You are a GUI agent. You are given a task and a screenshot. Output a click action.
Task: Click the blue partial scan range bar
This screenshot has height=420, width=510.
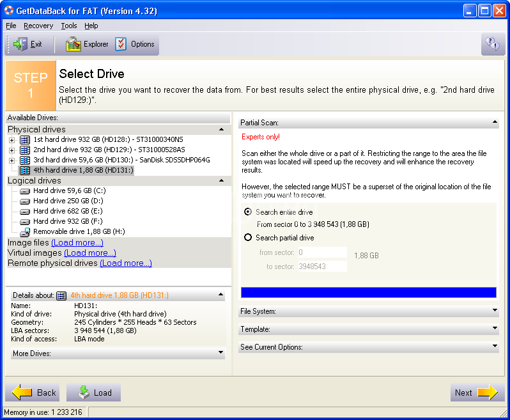(368, 292)
